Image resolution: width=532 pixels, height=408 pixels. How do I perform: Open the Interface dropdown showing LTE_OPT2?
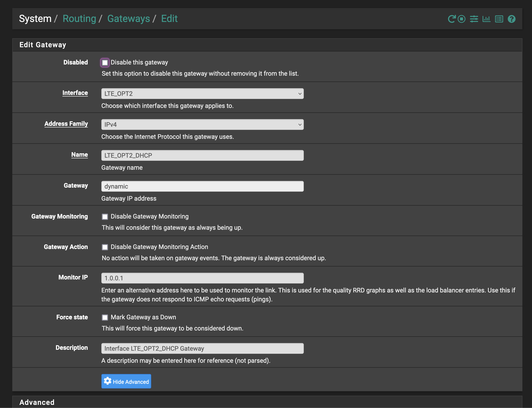tap(202, 94)
